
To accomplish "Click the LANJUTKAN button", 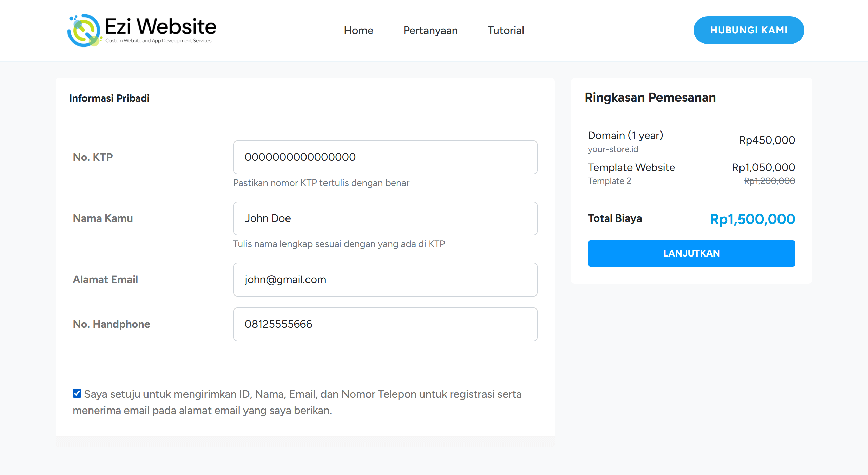I will pos(691,253).
